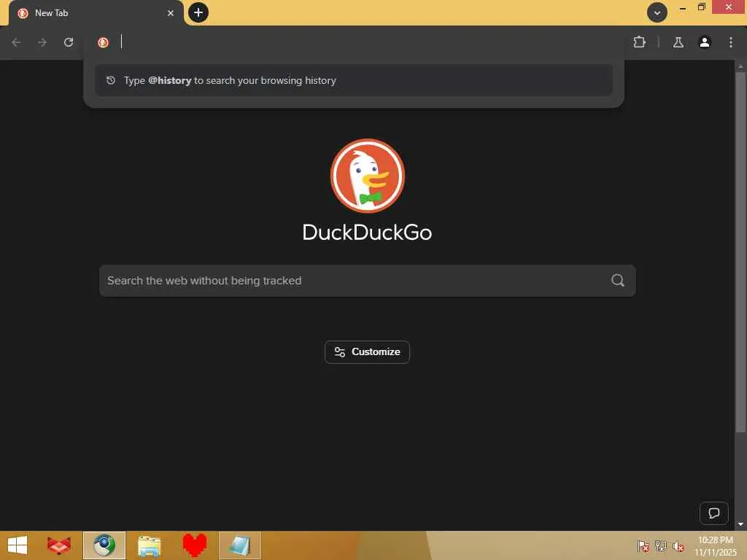747x560 pixels.
Task: Click the browser globe taskbar icon
Action: click(104, 545)
